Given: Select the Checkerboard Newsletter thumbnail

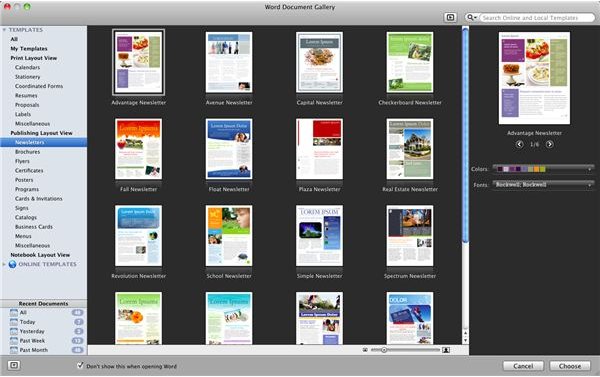Looking at the screenshot, I should [x=410, y=62].
